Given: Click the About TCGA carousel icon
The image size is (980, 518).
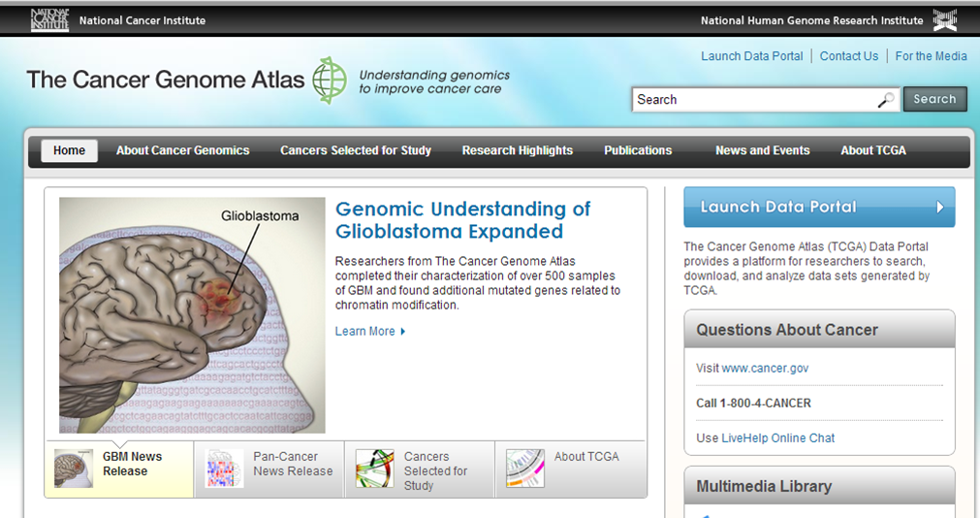Looking at the screenshot, I should 525,468.
